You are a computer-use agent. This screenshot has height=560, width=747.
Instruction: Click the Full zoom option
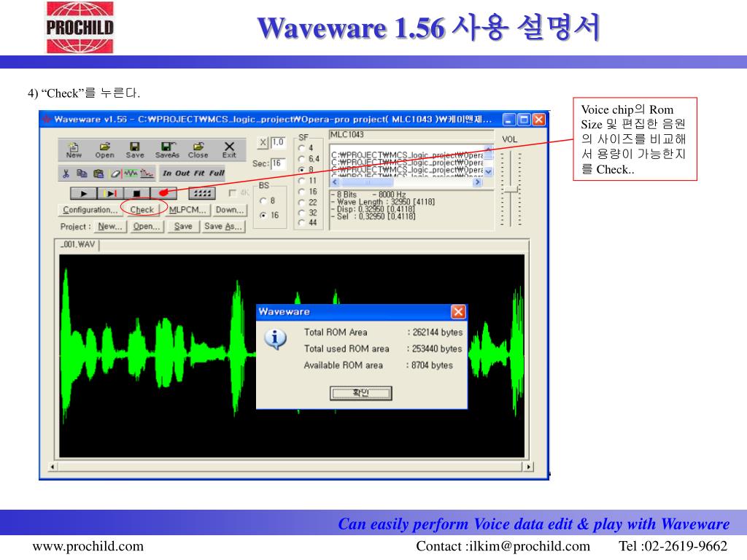(x=217, y=174)
